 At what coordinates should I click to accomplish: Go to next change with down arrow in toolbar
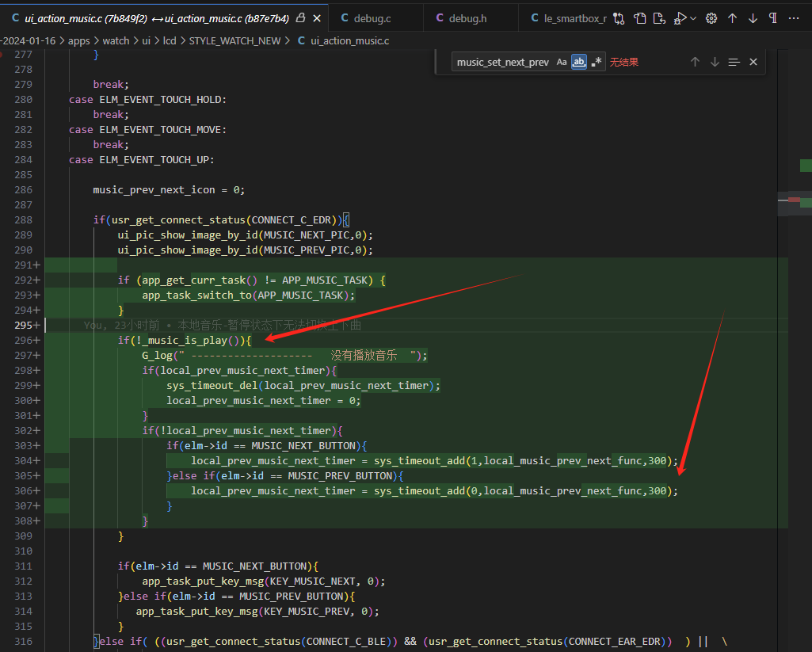[x=753, y=19]
